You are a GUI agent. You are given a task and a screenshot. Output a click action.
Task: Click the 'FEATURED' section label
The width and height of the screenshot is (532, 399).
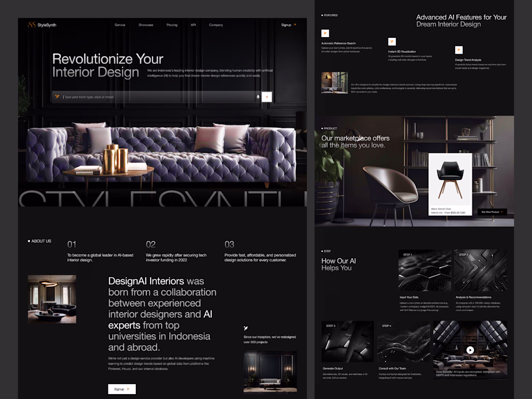(329, 15)
